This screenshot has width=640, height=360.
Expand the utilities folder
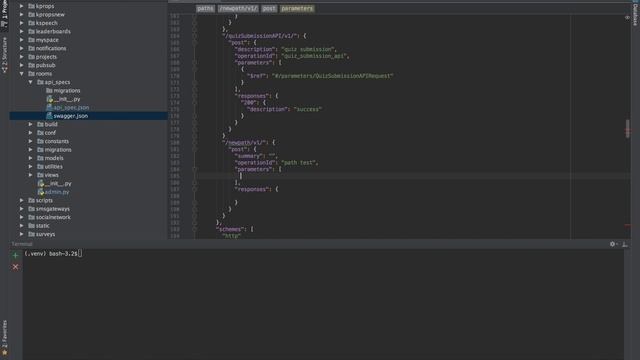[31, 167]
